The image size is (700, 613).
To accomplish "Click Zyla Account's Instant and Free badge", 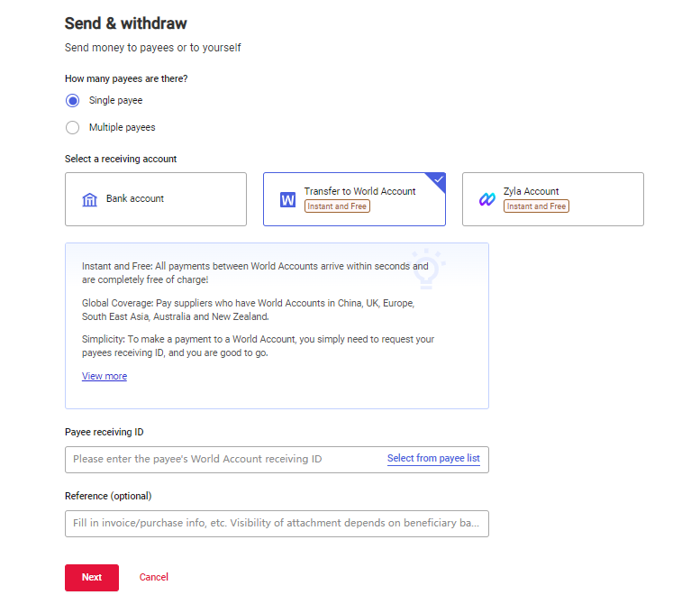I will (536, 206).
